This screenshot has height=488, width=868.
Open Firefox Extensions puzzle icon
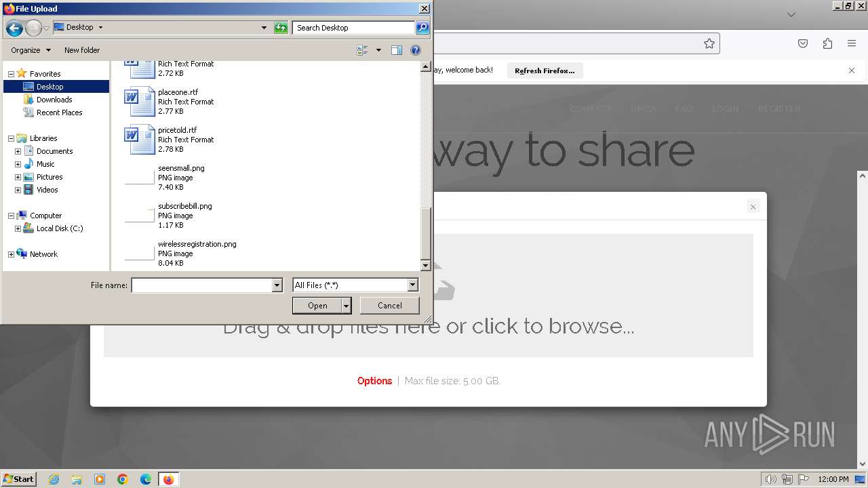point(827,43)
